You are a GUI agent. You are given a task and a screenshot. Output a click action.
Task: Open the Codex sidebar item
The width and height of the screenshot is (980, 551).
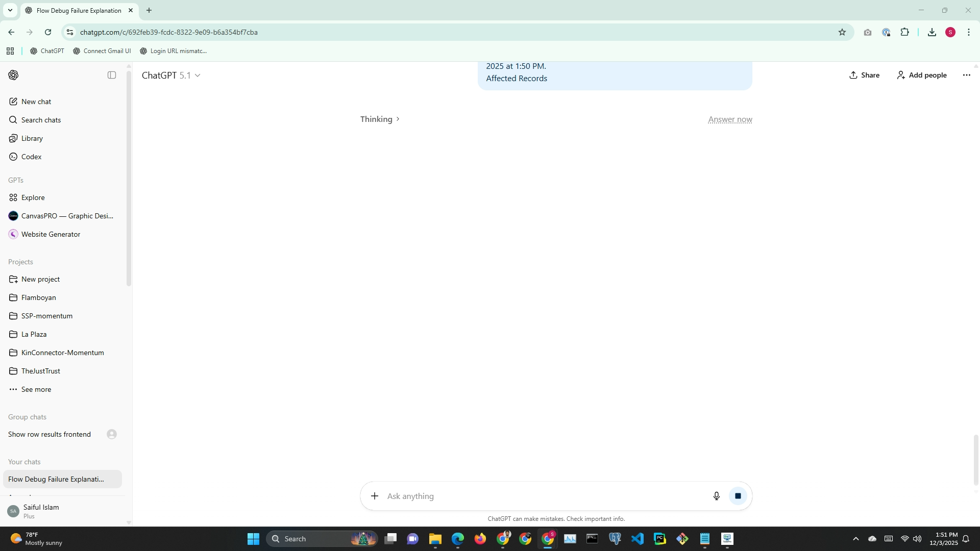(31, 157)
